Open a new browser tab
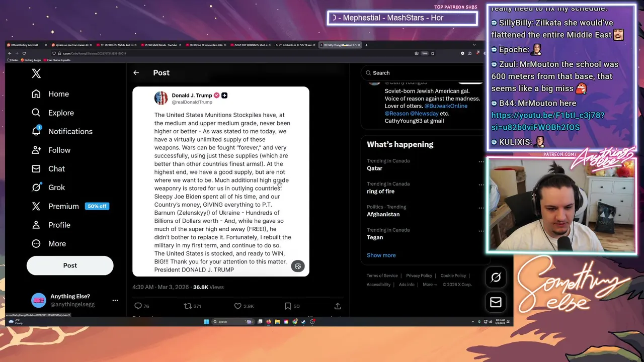 point(366,45)
